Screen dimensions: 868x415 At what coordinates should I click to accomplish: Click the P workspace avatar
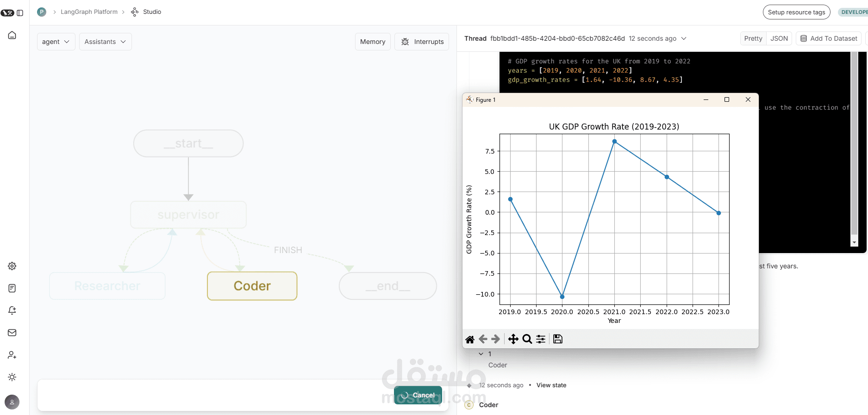(42, 12)
